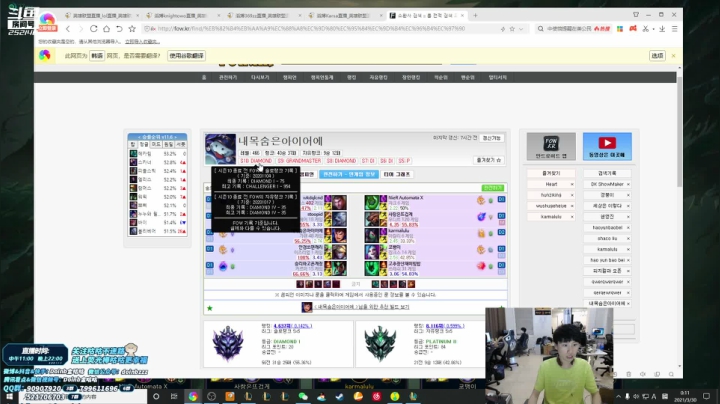
Task: Click shaco liu in search history
Action: (607, 239)
